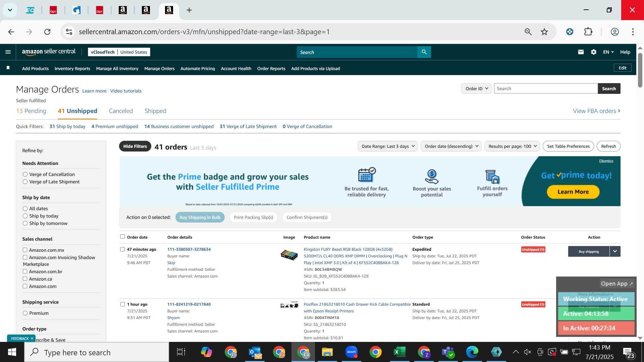The image size is (644, 362).
Task: Go back with browser back arrow
Action: (x=11, y=32)
